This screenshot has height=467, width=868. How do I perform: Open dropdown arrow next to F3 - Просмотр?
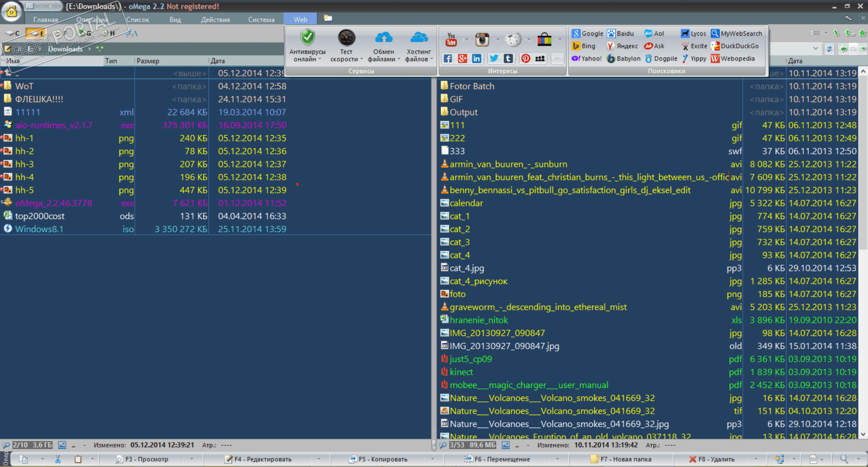pos(192,459)
